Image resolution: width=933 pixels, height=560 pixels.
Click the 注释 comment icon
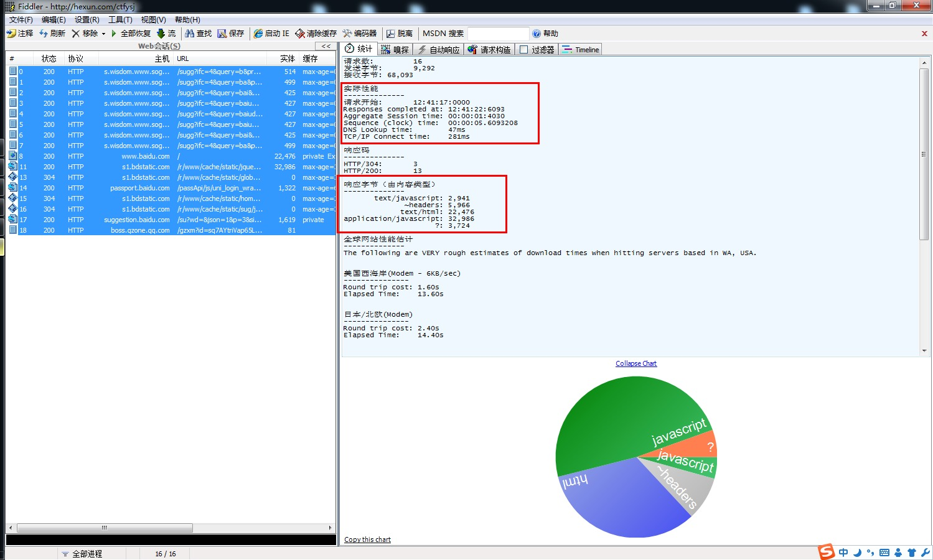(x=21, y=33)
